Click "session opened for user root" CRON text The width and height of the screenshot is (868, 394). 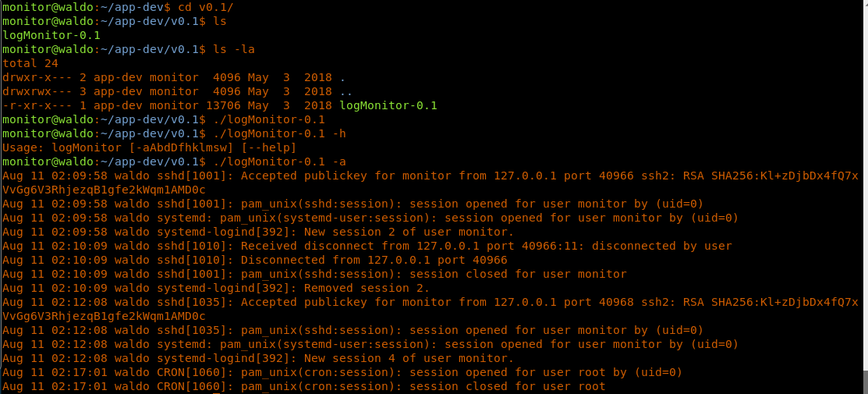[507, 372]
